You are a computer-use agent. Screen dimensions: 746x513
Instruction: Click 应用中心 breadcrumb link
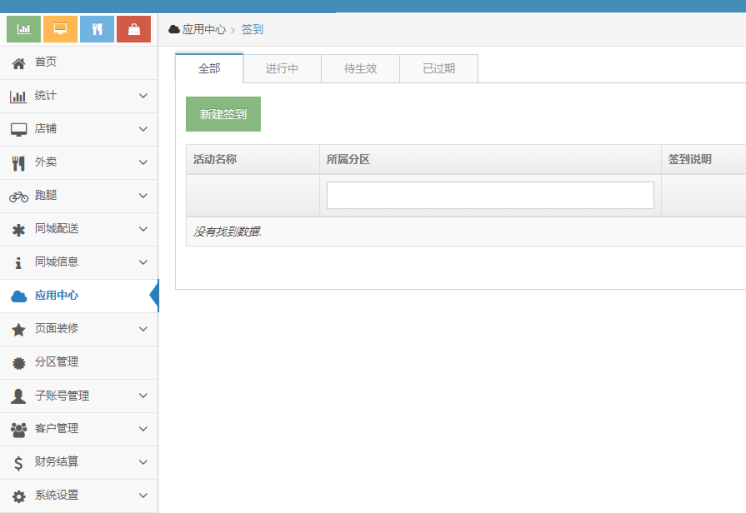pyautogui.click(x=203, y=30)
